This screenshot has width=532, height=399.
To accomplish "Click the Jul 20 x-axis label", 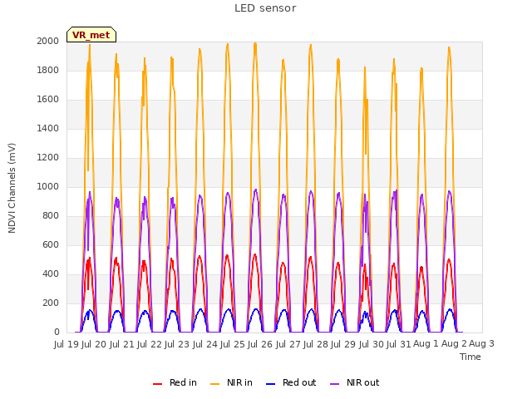I will click(94, 344).
